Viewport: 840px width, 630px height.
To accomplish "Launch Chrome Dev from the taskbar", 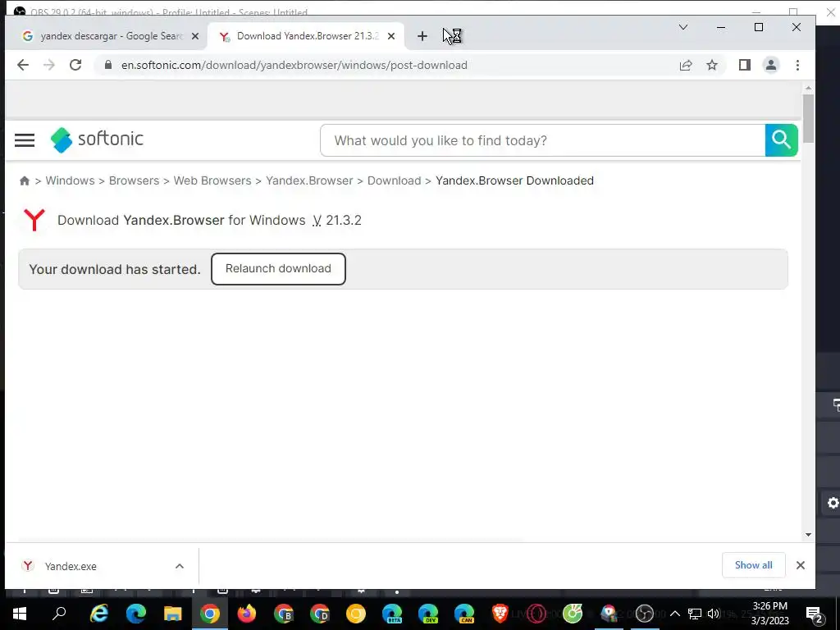I will pyautogui.click(x=319, y=614).
